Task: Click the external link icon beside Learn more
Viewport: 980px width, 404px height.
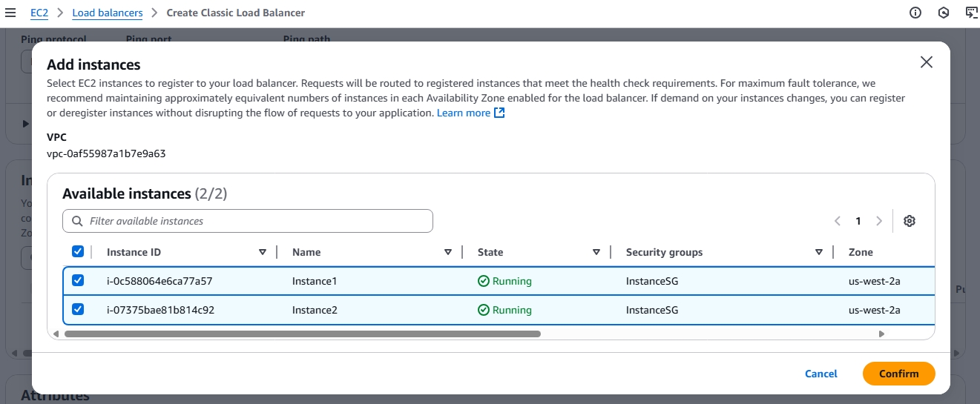Action: click(x=499, y=113)
